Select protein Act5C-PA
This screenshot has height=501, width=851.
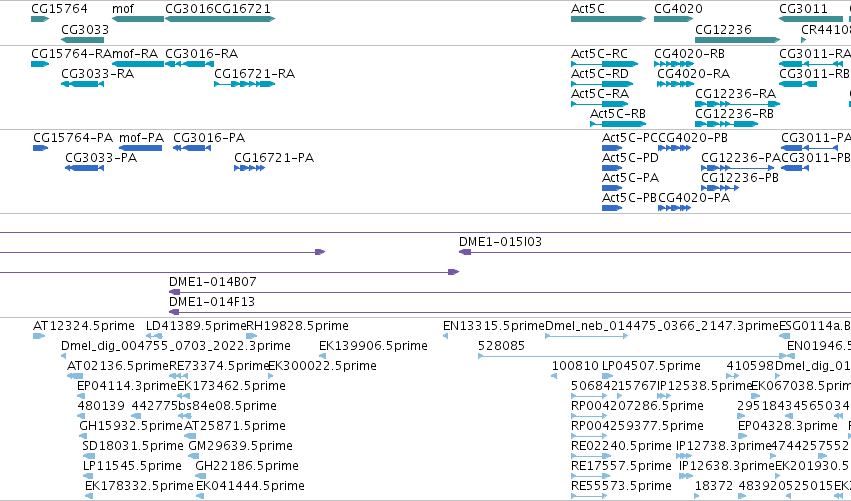630,178
